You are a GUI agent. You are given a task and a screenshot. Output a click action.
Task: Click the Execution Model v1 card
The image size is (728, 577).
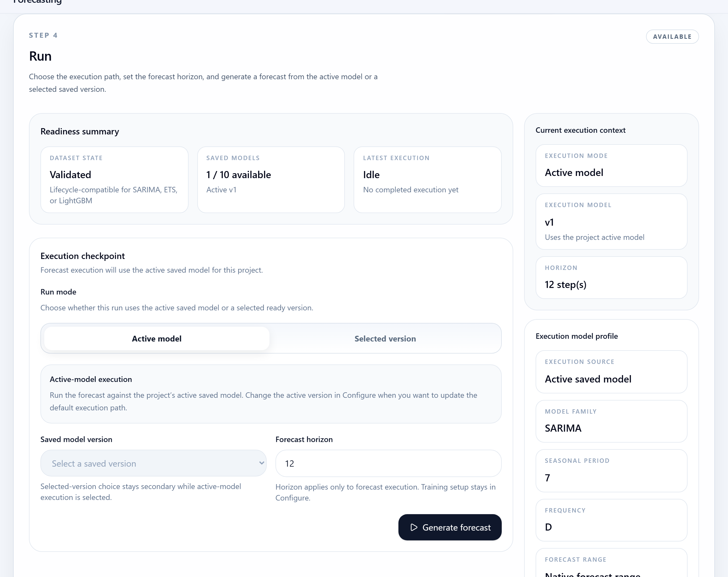611,222
